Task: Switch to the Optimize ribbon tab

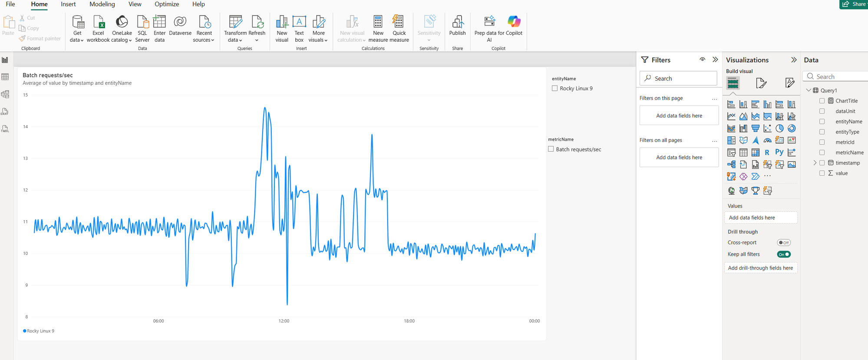Action: [x=167, y=4]
